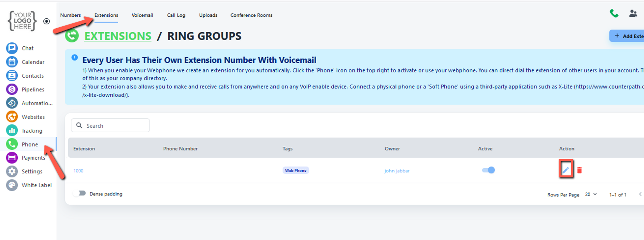Click the Add Extension button

tap(628, 36)
